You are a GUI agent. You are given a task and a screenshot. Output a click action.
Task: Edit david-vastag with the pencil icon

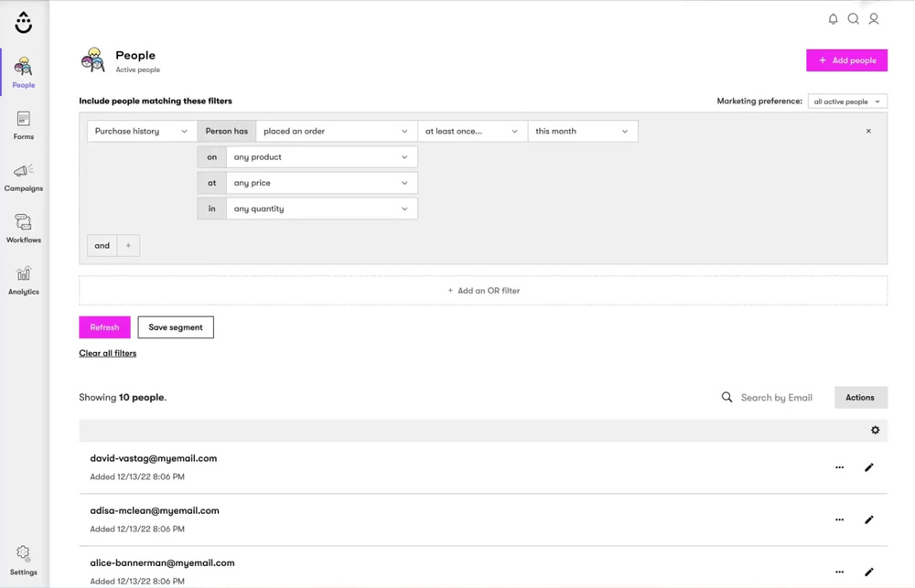[868, 467]
